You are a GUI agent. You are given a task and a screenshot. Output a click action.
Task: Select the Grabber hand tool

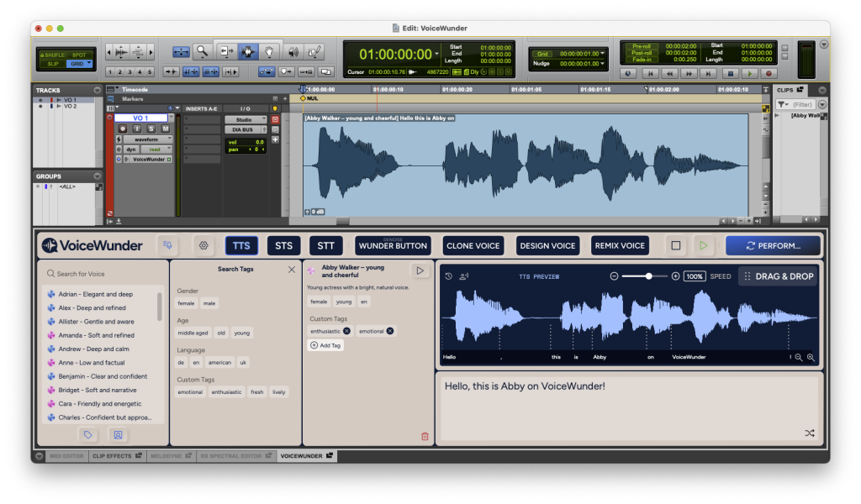click(269, 51)
